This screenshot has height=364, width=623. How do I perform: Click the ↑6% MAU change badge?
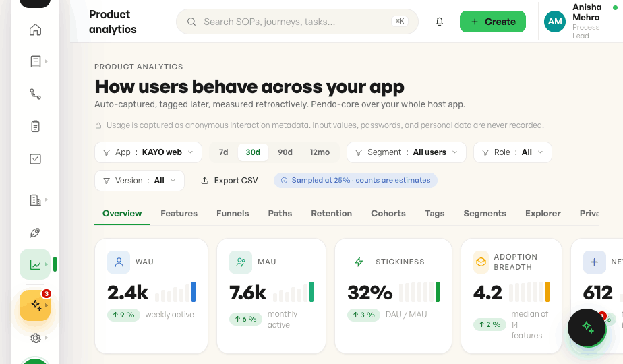coord(245,319)
